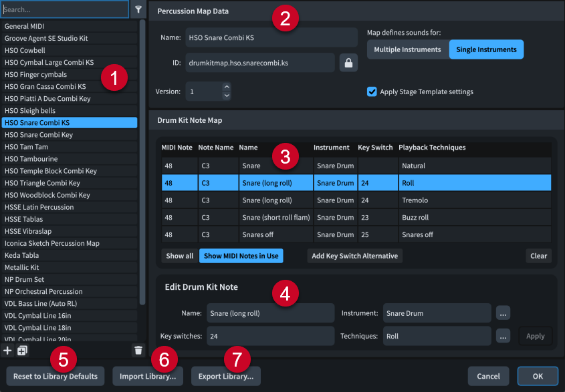Select VDL Bass Line (Auto RL)

69,303
